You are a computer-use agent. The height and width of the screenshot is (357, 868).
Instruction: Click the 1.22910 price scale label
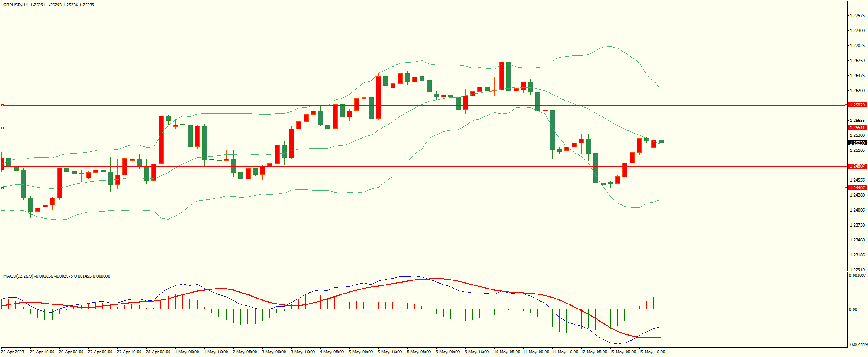pyautogui.click(x=857, y=270)
